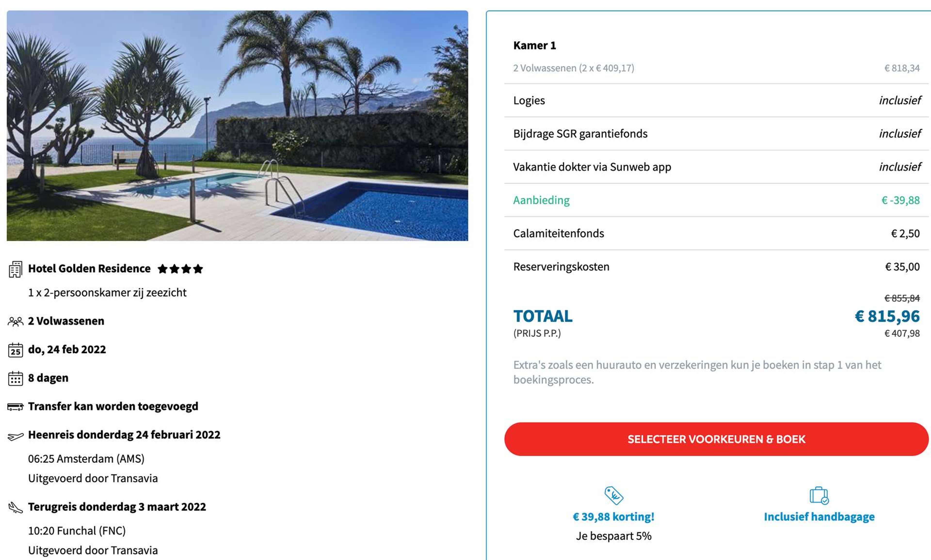Open the Hotel Golden Residence title
Screen dimensions: 931x560
(89, 269)
